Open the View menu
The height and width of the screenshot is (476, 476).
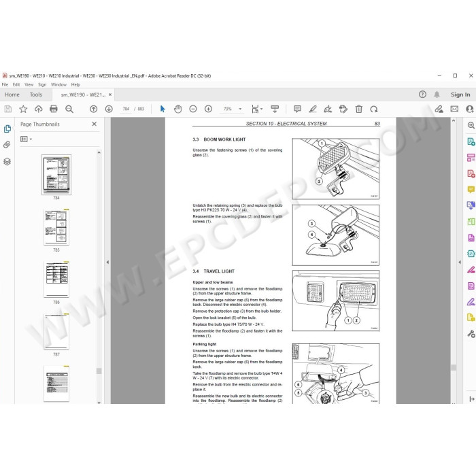[29, 85]
